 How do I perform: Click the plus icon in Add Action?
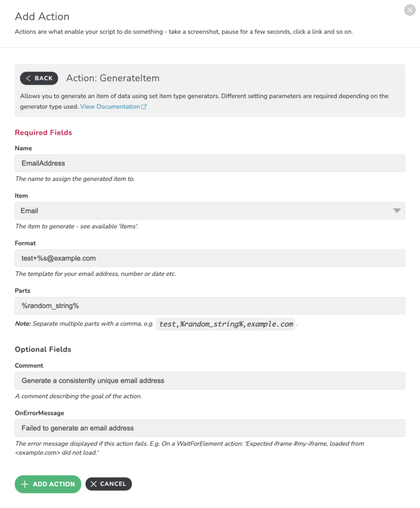click(x=25, y=484)
